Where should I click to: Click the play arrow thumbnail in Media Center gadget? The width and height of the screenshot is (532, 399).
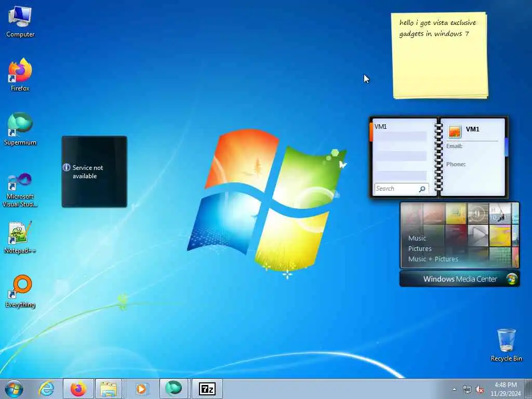tap(478, 234)
